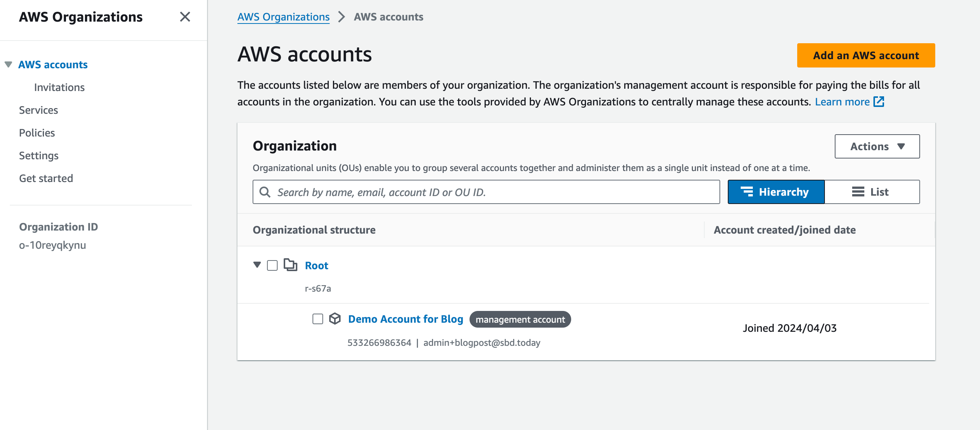
Task: Close the AWS Organizations side panel
Action: click(x=185, y=17)
